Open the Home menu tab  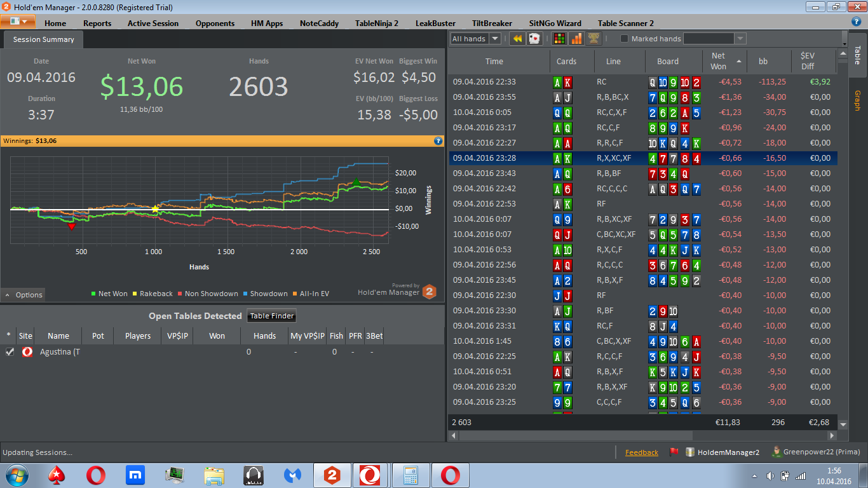55,23
